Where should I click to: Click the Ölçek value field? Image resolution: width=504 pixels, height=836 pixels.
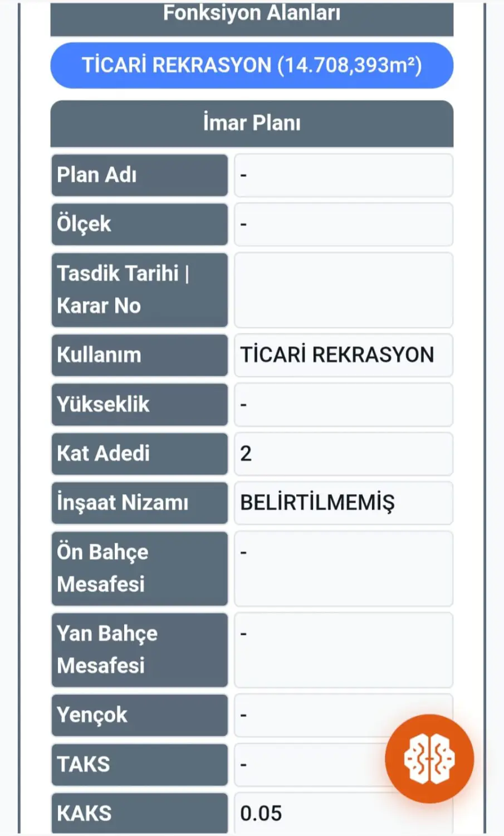(344, 225)
